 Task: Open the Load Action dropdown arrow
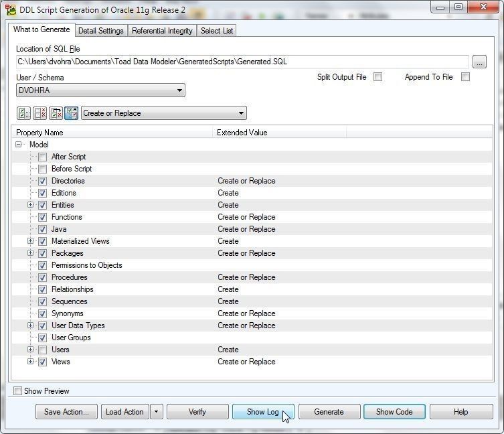point(157,412)
